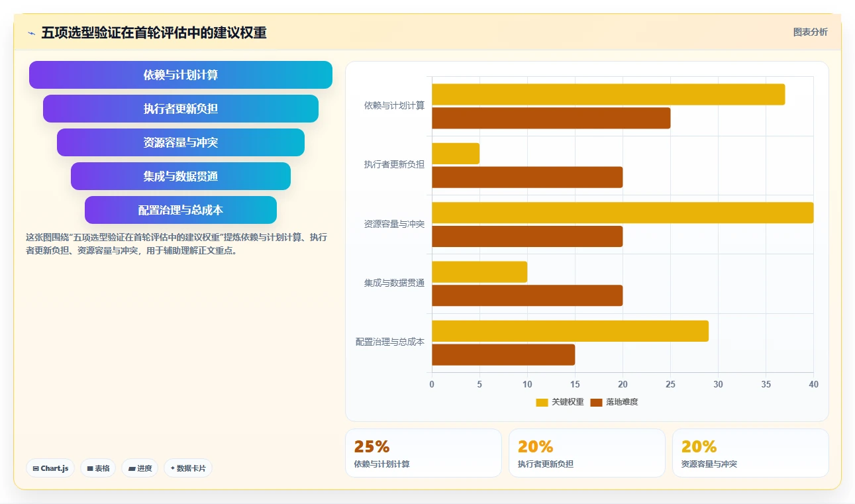Click the title 五项选型验证在首轮评估中的建议权重
This screenshot has width=855, height=504.
tap(154, 32)
